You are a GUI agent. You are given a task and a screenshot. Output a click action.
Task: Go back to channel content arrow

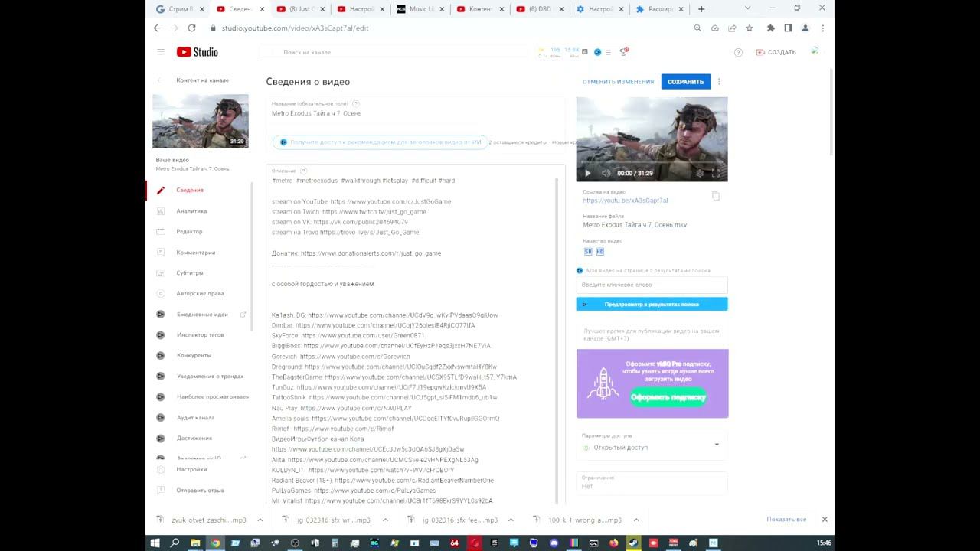click(x=160, y=80)
